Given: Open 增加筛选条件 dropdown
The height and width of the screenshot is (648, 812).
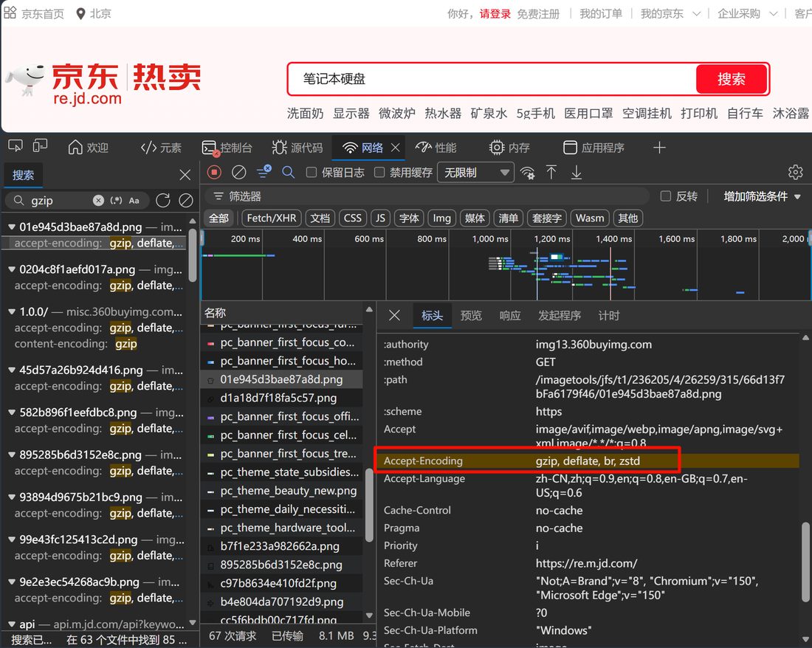Looking at the screenshot, I should coord(763,196).
